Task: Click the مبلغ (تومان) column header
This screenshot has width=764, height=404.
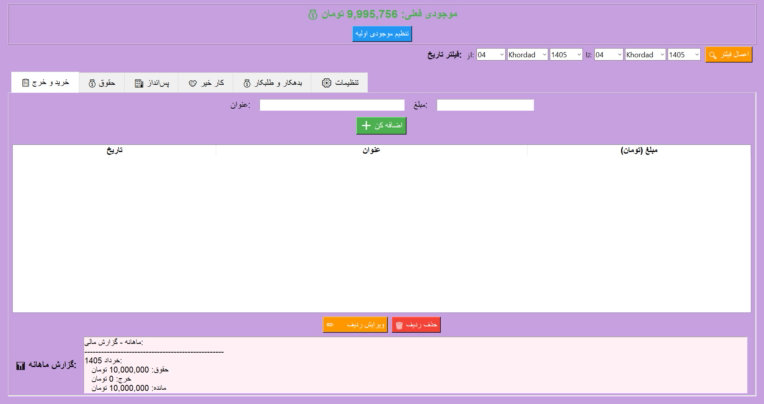Action: pyautogui.click(x=639, y=150)
